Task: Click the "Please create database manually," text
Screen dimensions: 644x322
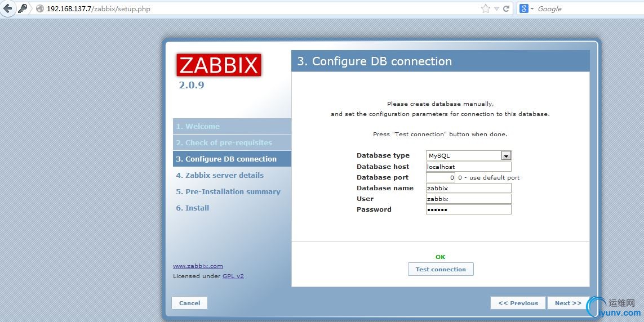Action: click(x=440, y=104)
